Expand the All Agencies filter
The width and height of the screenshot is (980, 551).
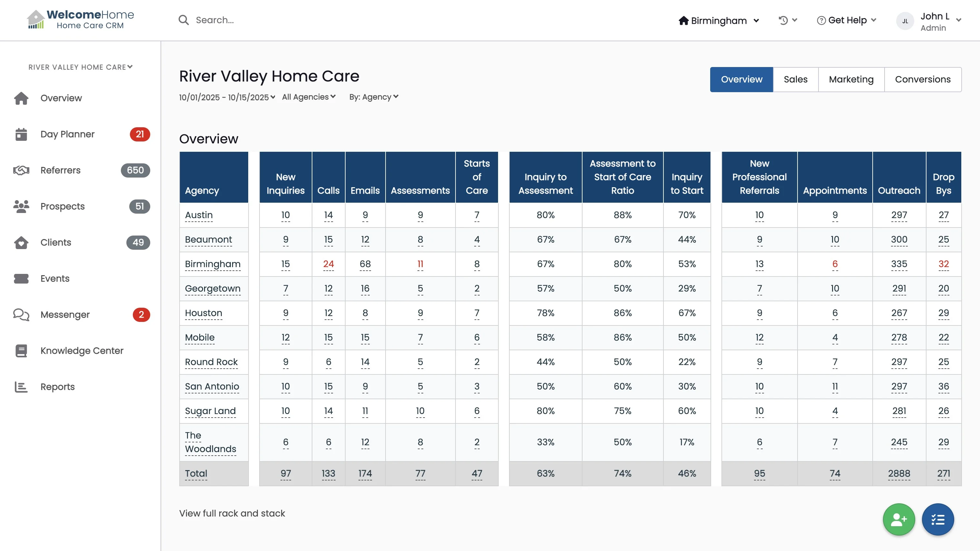309,97
